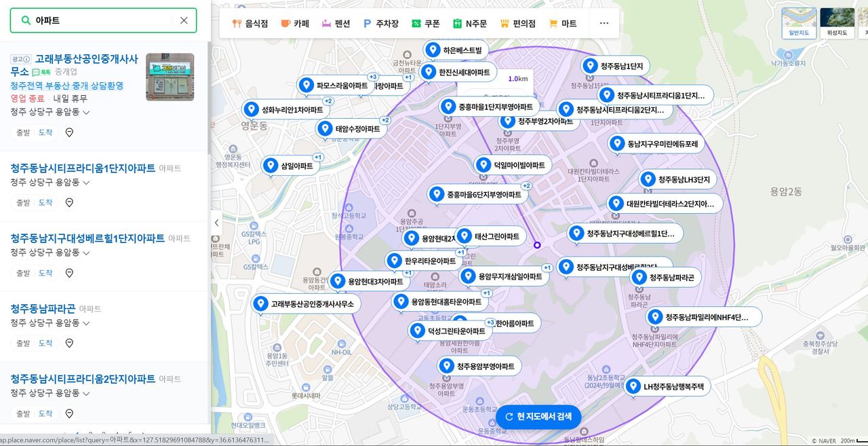The width and height of the screenshot is (868, 446).
Task: Click the 청주동남파밀리에NHF4단지 map marker
Action: tap(704, 318)
